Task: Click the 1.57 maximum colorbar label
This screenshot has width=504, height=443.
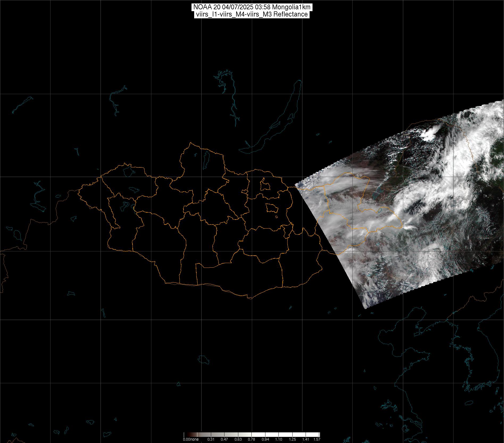Action: [317, 439]
